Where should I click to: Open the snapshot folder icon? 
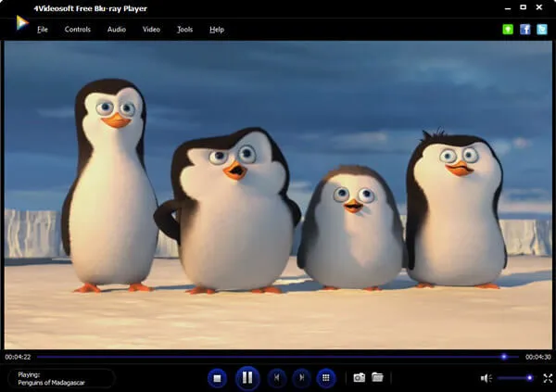[x=377, y=377]
